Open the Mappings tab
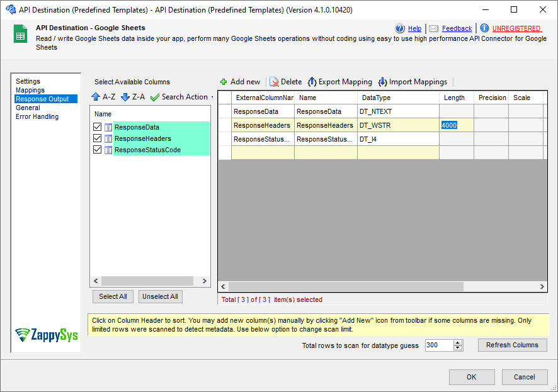This screenshot has width=558, height=392. pyautogui.click(x=30, y=90)
